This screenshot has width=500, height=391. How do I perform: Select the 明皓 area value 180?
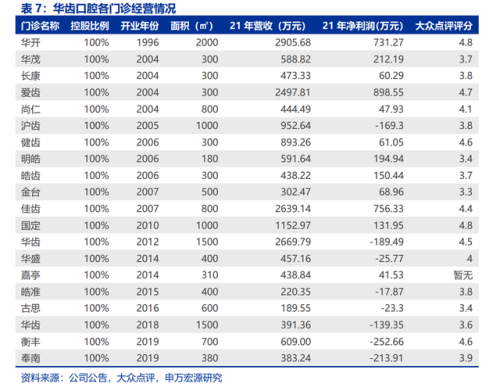(x=210, y=159)
